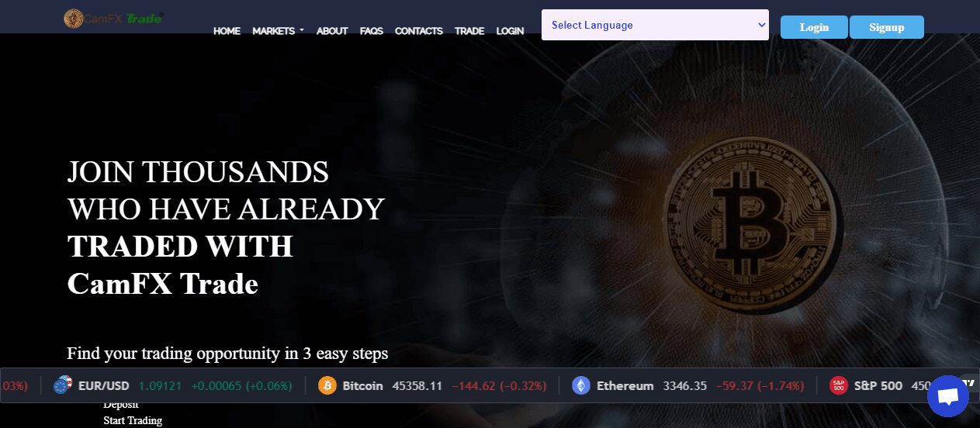The image size is (980, 428).
Task: Open the CONTACTS menu item
Action: click(x=418, y=31)
